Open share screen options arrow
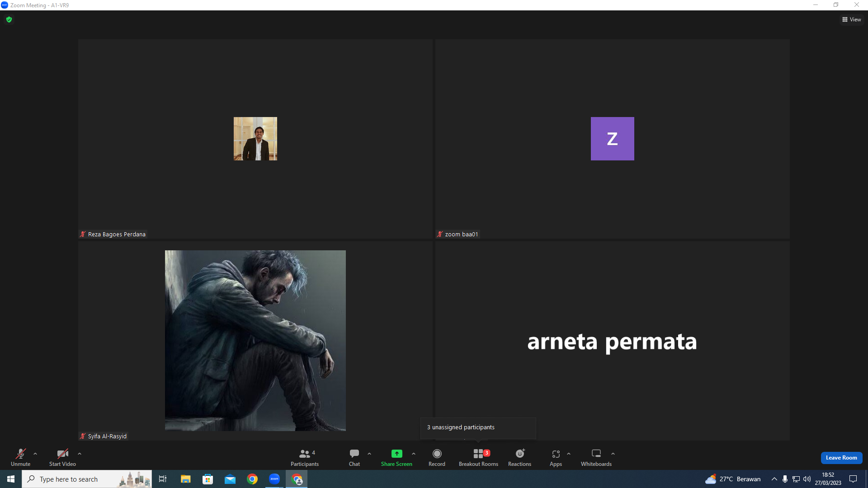868x488 pixels. [x=414, y=454]
